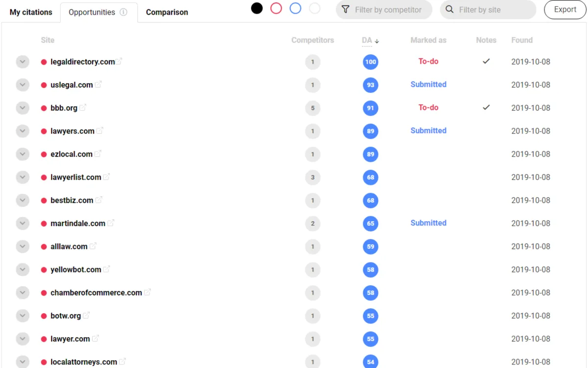The image size is (588, 368).
Task: Click To-do status for legaldirectory.com
Action: click(428, 61)
